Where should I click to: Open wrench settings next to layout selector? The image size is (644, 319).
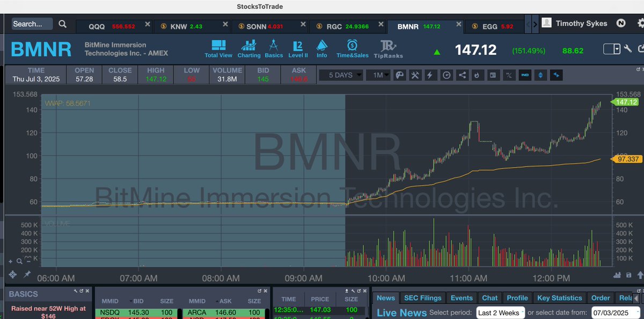pyautogui.click(x=628, y=48)
